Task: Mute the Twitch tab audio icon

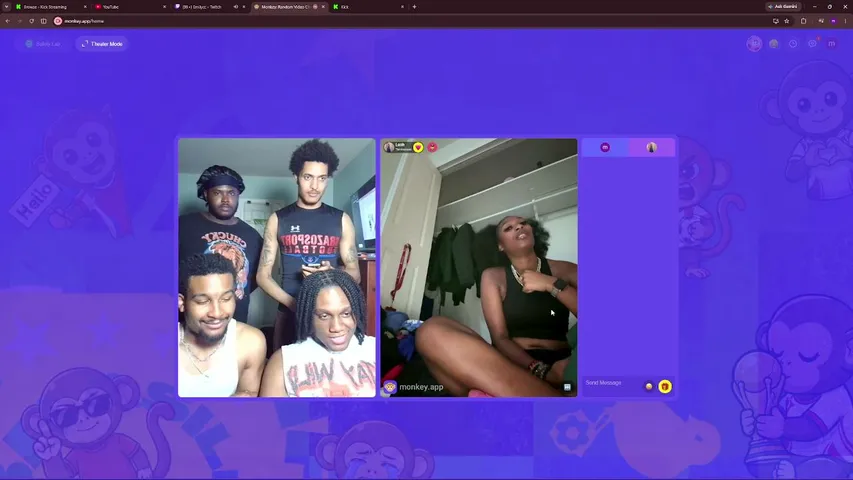Action: click(x=236, y=7)
